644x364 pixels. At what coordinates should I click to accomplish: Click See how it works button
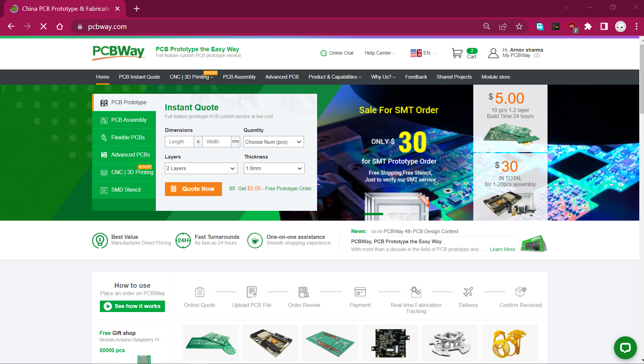click(x=132, y=306)
